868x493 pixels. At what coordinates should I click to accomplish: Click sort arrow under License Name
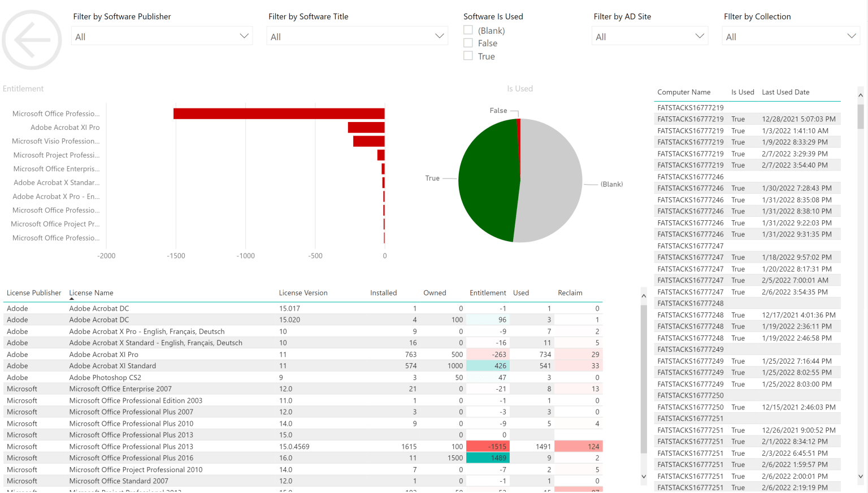72,299
